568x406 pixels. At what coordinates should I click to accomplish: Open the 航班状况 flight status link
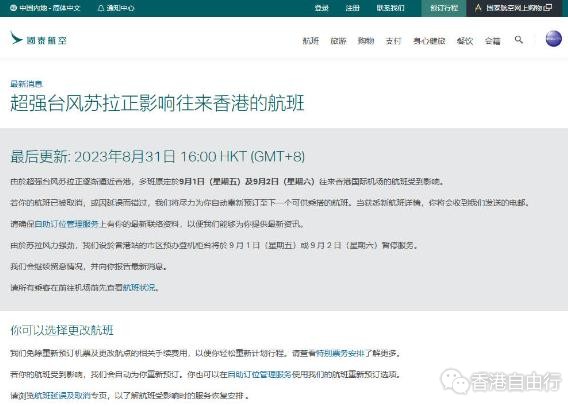tap(139, 288)
